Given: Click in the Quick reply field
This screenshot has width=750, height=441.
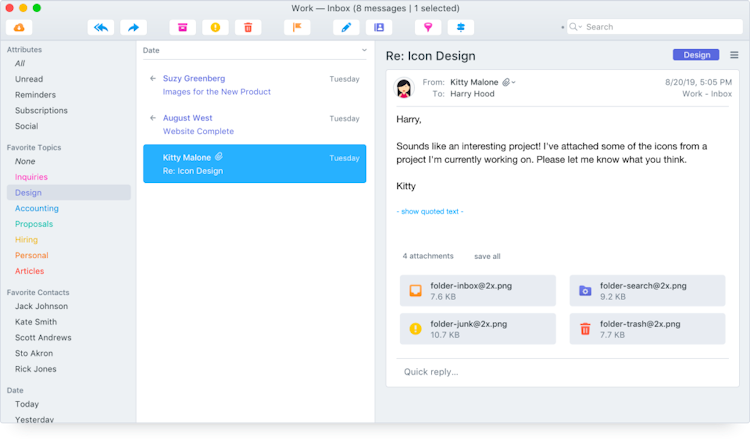Looking at the screenshot, I should point(562,372).
